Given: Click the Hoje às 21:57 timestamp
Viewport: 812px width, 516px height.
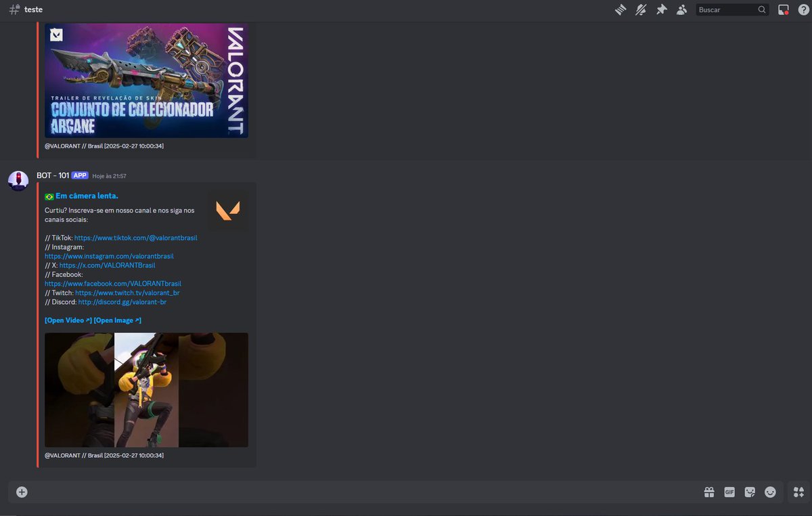Looking at the screenshot, I should click(x=109, y=176).
